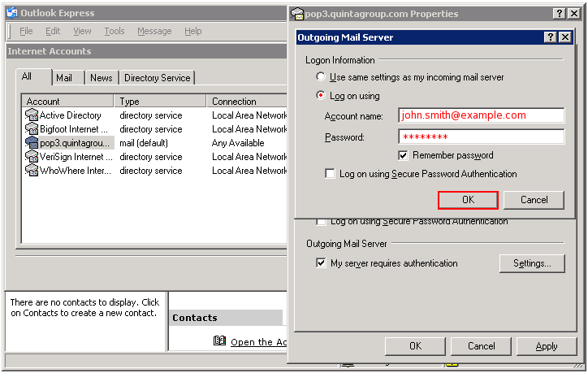Select the Active Directory account row
The width and height of the screenshot is (588, 373).
coord(154,115)
